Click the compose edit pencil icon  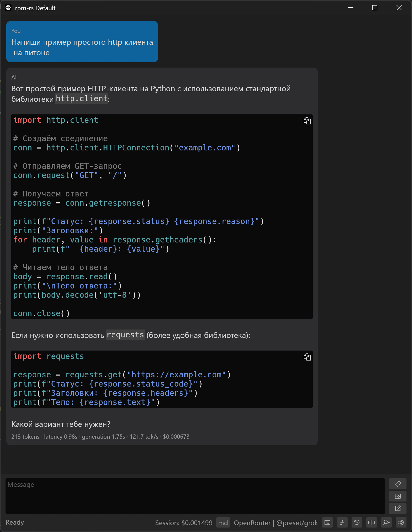[x=398, y=508]
